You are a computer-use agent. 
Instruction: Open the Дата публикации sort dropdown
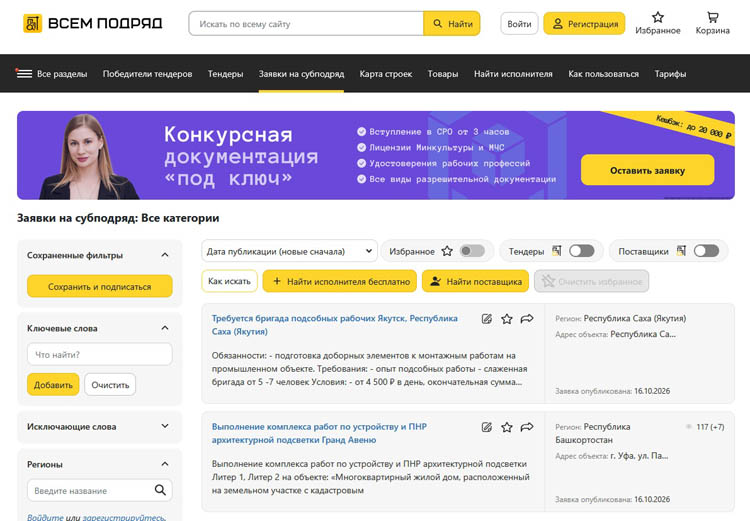(289, 251)
